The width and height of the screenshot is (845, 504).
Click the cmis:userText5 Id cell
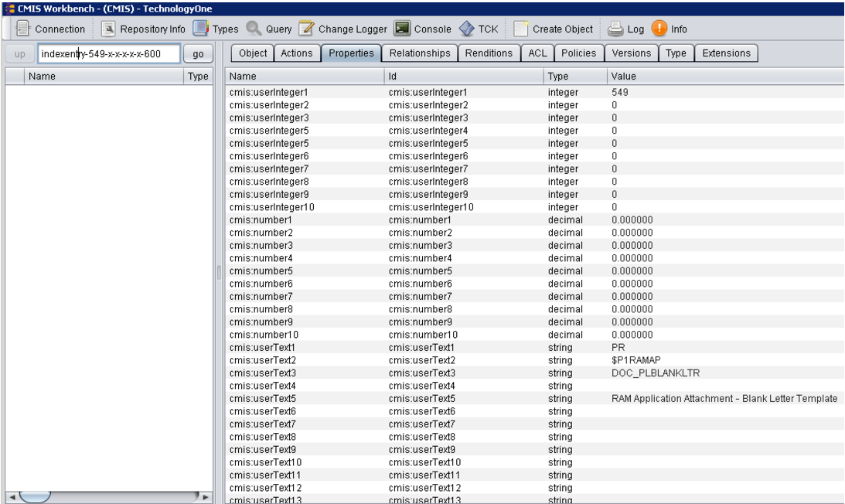[x=421, y=398]
